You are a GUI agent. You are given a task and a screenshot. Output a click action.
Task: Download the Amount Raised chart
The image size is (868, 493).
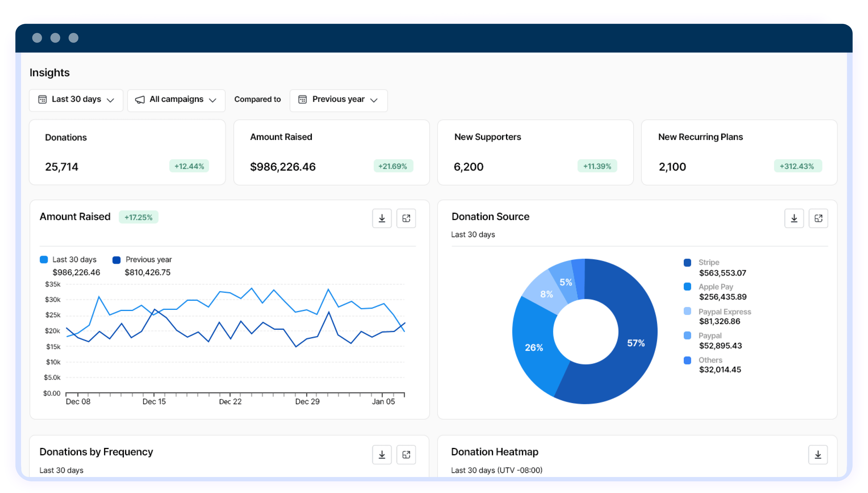click(381, 218)
